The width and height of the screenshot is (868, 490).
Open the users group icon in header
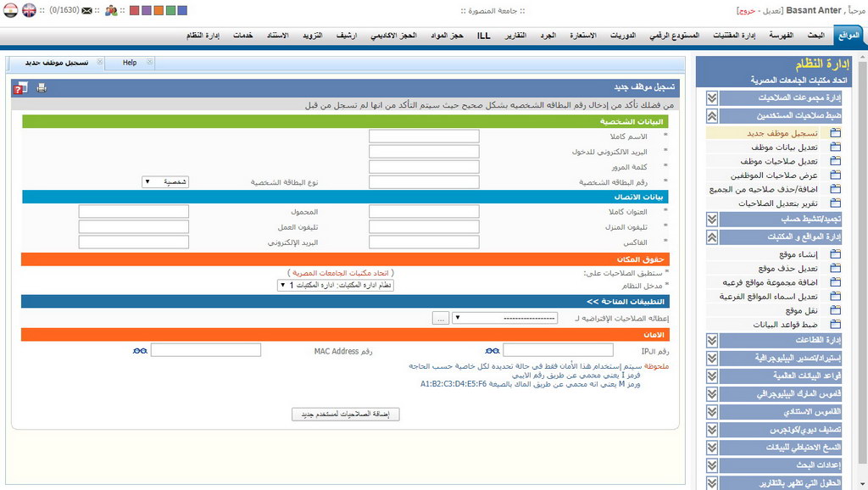(x=111, y=10)
